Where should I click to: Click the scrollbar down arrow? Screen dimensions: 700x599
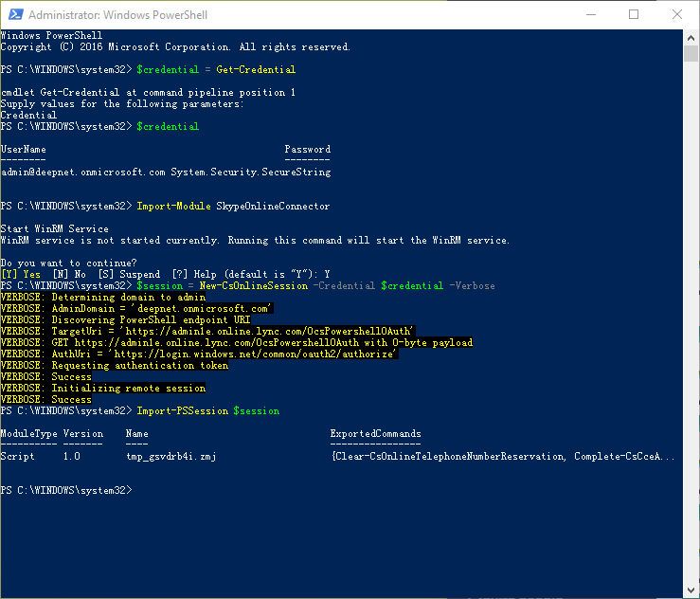(691, 590)
